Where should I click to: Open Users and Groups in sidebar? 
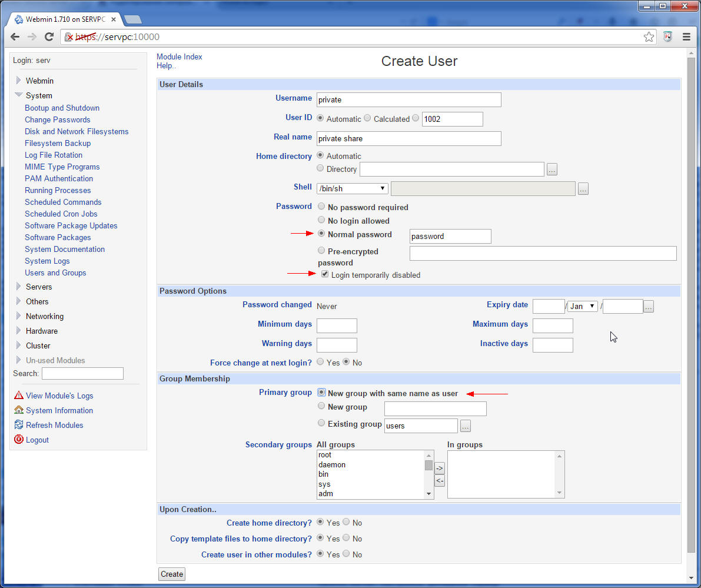click(55, 273)
